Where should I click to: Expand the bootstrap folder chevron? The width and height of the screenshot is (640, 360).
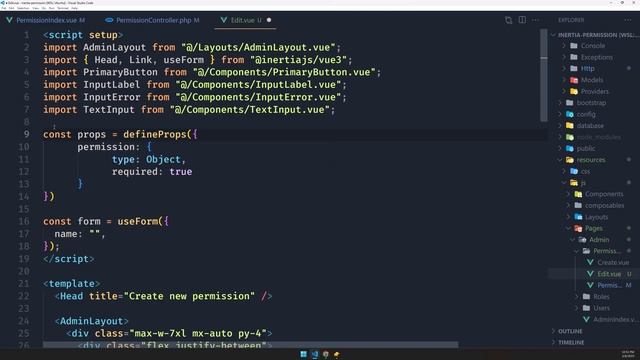(x=560, y=103)
